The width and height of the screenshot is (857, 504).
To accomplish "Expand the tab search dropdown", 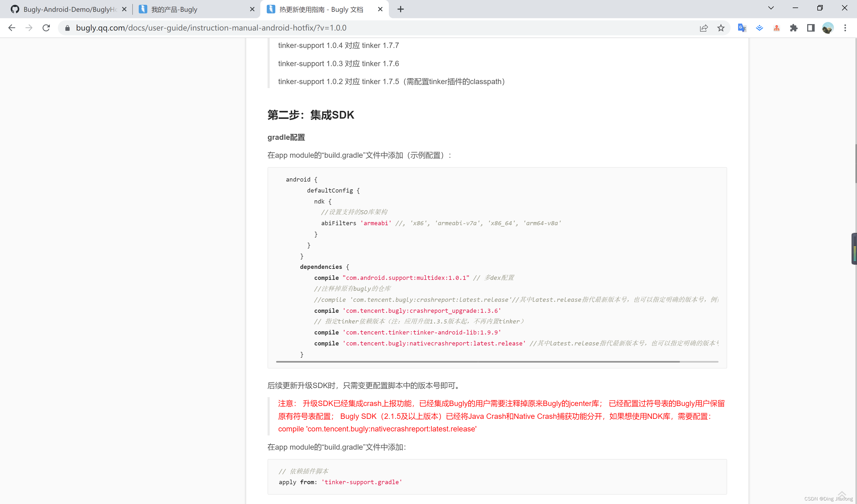I will 770,8.
